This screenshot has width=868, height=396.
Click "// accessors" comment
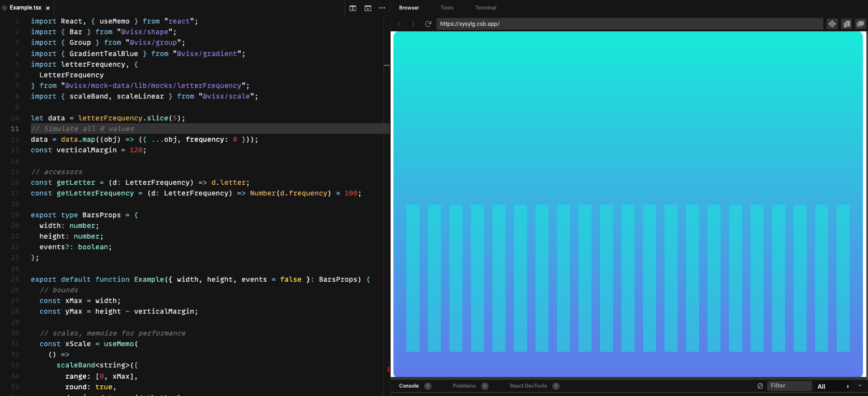point(57,172)
